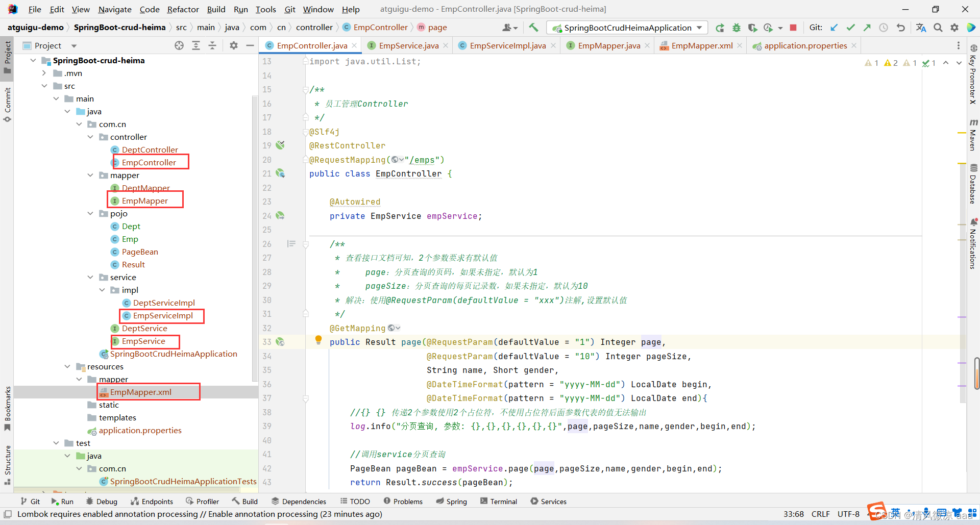Open the Problems tool window
Image resolution: width=980 pixels, height=525 pixels.
pyautogui.click(x=403, y=502)
